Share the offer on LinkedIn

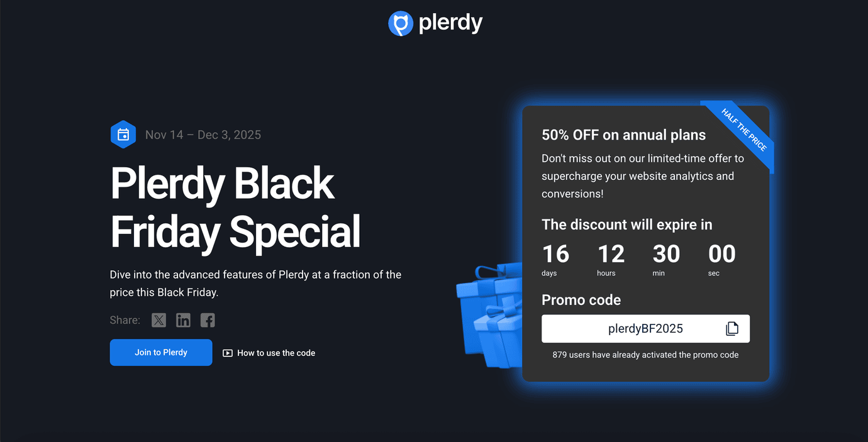183,320
